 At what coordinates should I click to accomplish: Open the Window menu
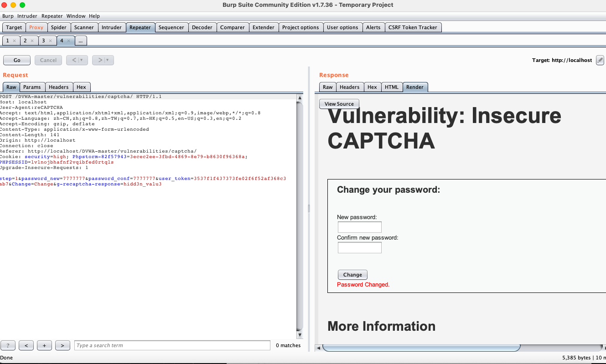point(76,16)
